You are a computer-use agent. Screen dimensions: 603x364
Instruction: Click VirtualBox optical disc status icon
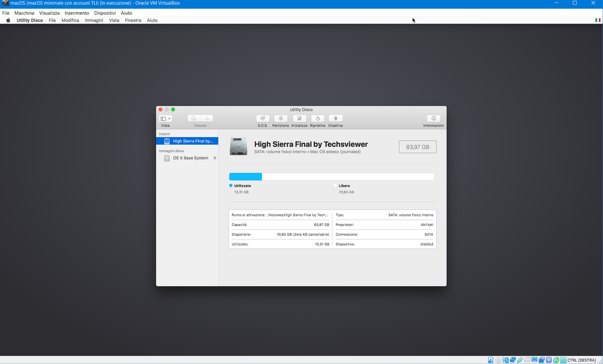[498, 360]
